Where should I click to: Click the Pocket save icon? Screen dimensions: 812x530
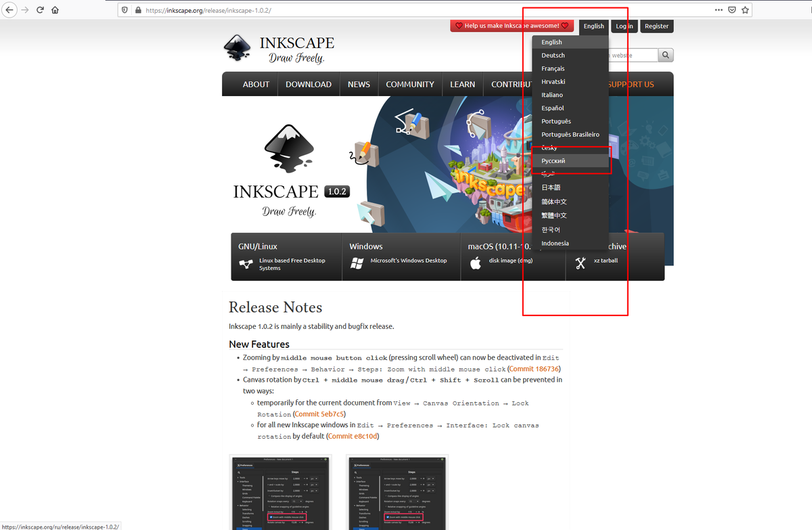[732, 10]
